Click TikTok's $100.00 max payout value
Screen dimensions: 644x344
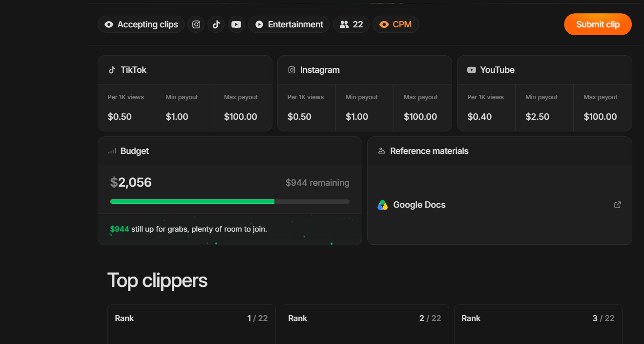point(241,117)
